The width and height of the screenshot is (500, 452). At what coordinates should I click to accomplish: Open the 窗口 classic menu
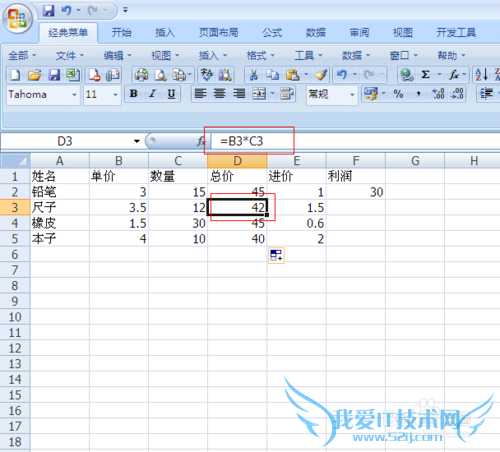click(404, 55)
